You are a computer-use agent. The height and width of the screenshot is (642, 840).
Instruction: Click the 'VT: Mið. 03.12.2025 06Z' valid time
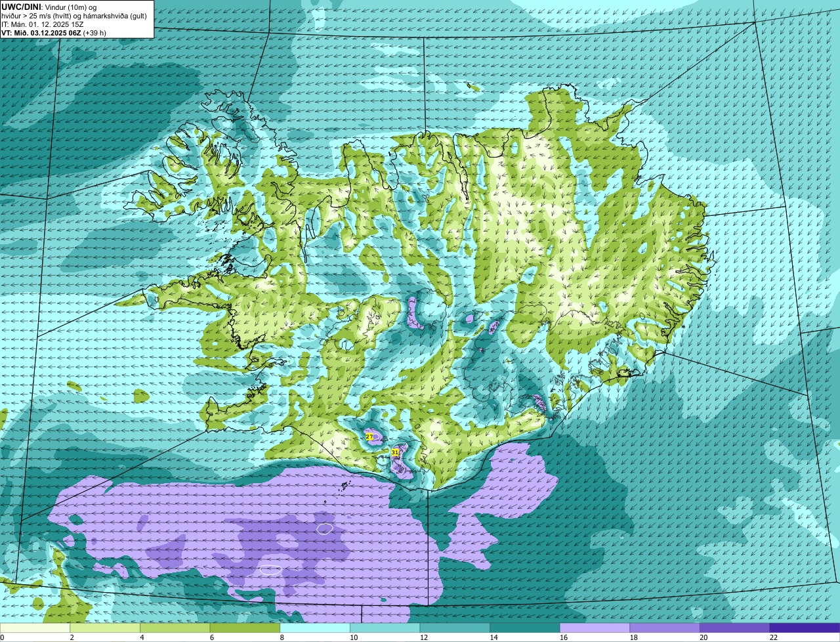tap(41, 33)
